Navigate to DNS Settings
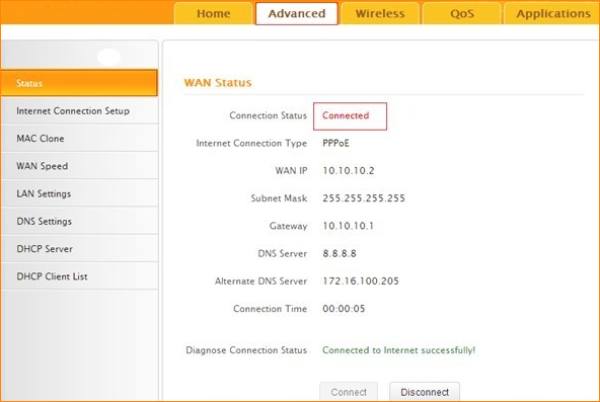The image size is (600, 402). [x=79, y=221]
